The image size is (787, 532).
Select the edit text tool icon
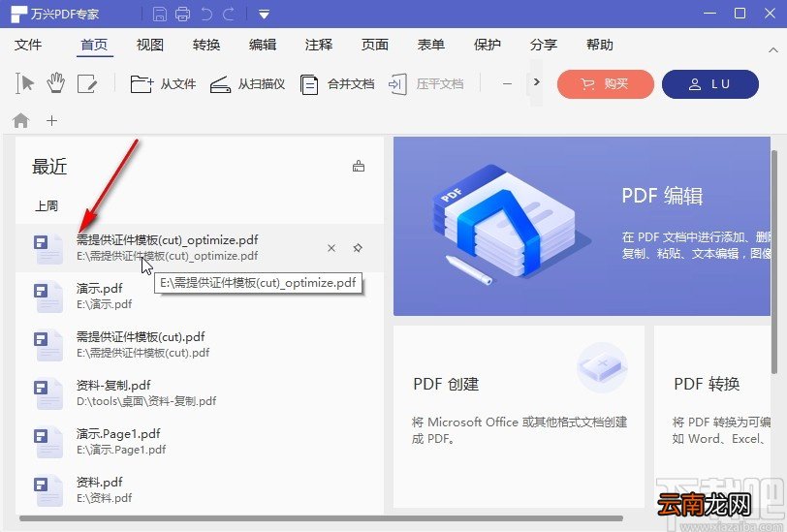(87, 83)
